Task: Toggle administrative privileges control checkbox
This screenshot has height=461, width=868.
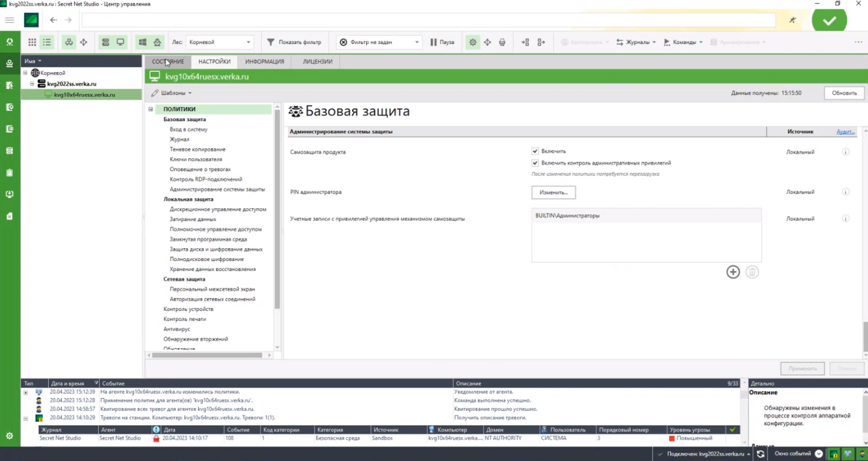Action: tap(535, 163)
